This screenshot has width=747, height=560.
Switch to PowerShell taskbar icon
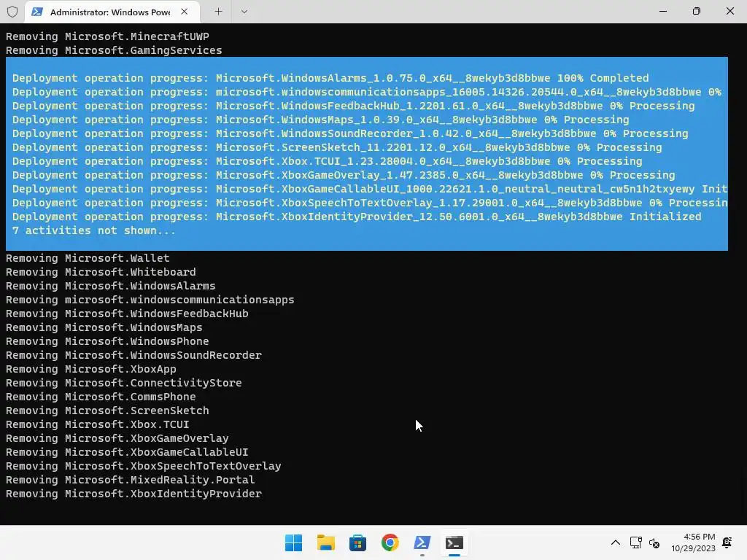422,542
